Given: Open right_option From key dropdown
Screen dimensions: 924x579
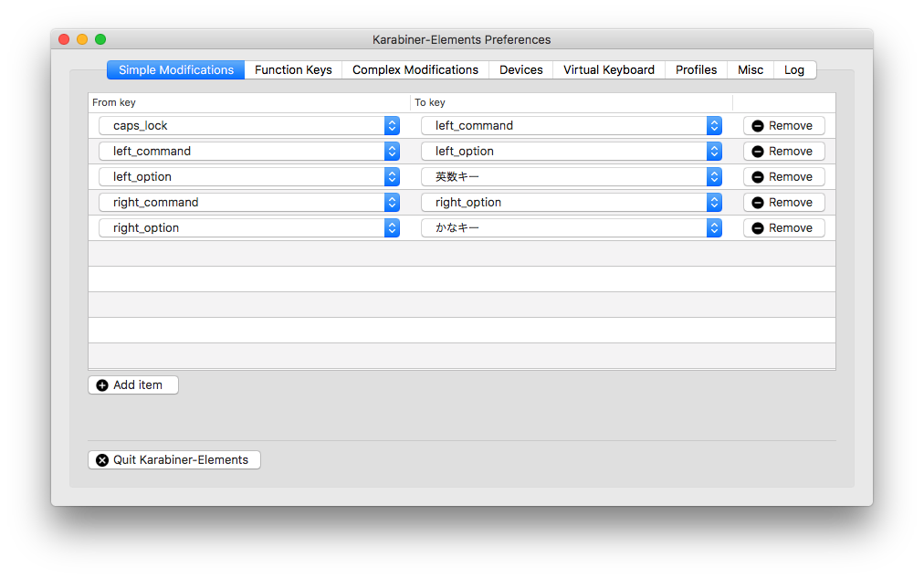Looking at the screenshot, I should click(249, 227).
